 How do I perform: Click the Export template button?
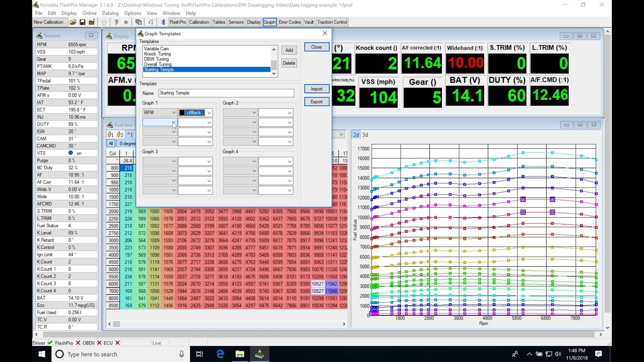point(316,101)
